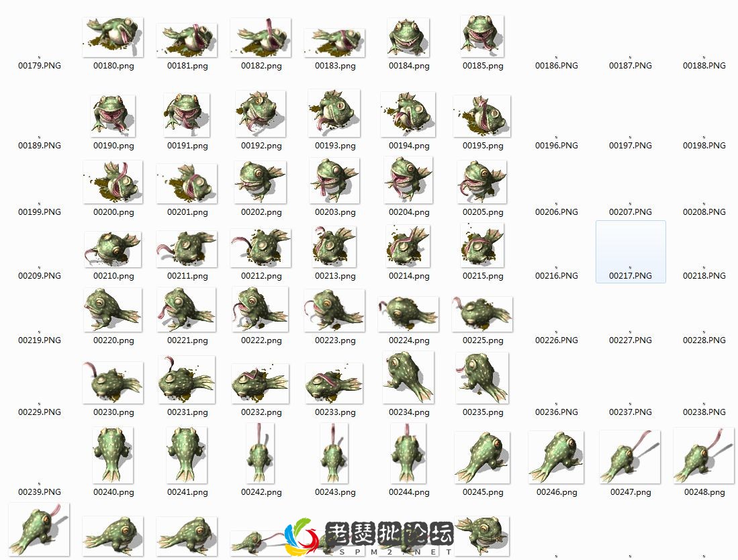Select the 00193.png frog thumbnail
The image size is (738, 560).
click(334, 113)
